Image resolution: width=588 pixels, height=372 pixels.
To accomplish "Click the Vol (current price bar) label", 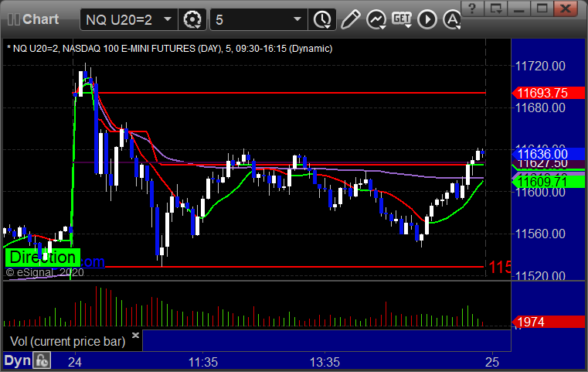I will [67, 341].
